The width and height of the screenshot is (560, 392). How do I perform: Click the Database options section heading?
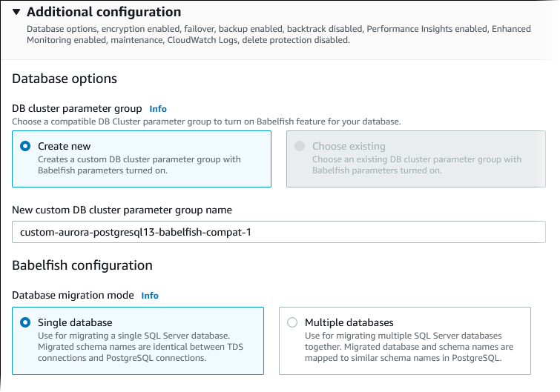pos(65,79)
